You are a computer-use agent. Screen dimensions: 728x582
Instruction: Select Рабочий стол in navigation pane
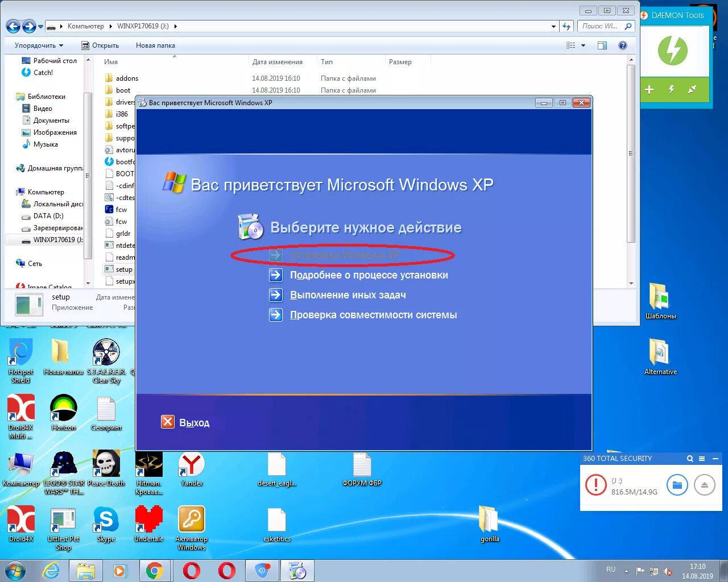[48, 61]
